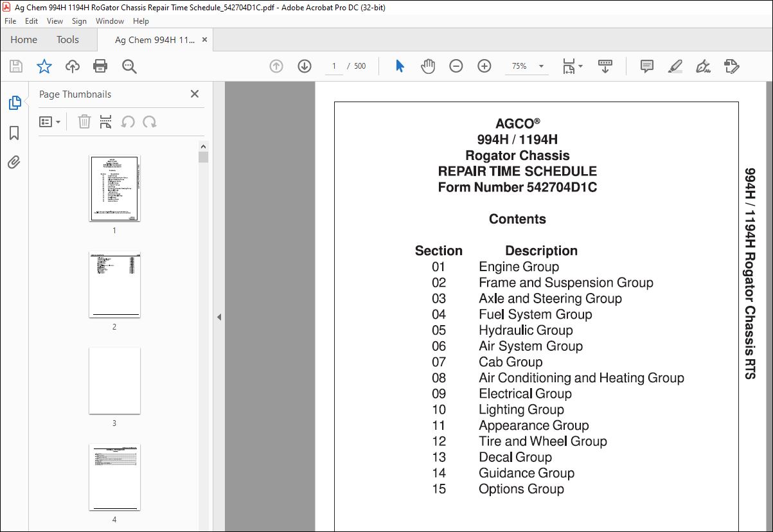773x532 pixels.
Task: Click 'Frame and Suspension Group' text
Action: coord(566,283)
